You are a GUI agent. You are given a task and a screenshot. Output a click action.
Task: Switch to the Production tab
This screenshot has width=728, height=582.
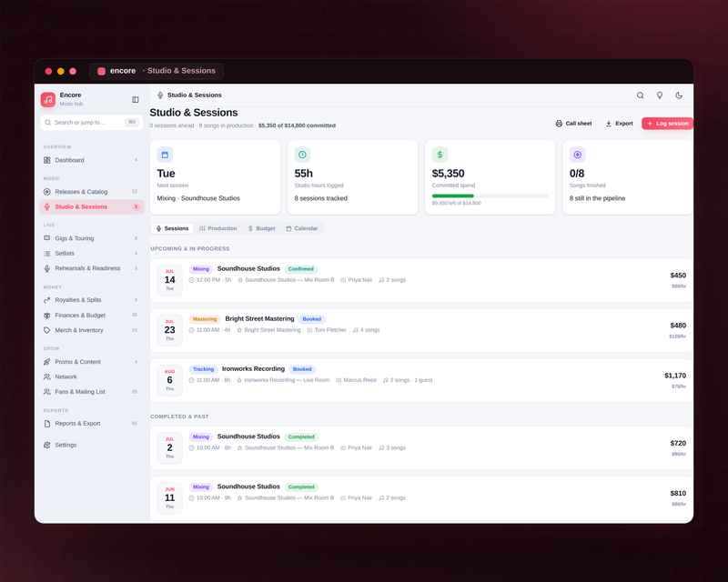click(x=217, y=228)
